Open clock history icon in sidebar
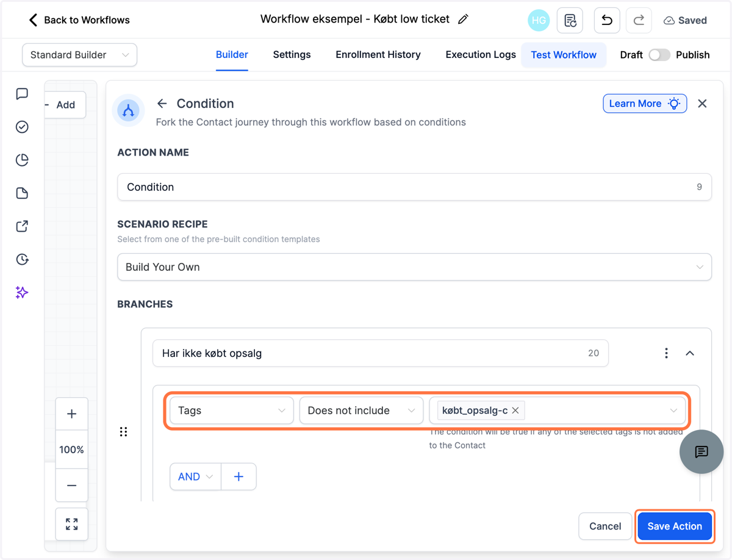 [x=22, y=259]
